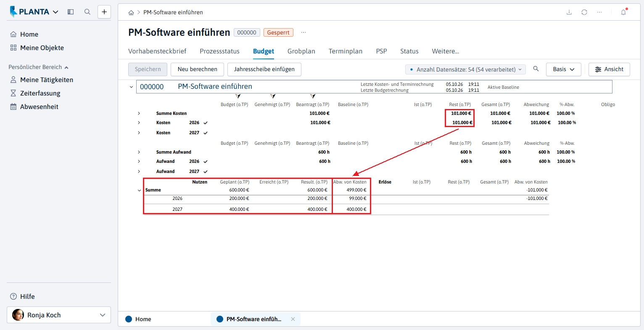Toggle the checkmark on Aufwand 2027
This screenshot has height=330, width=644.
pos(206,172)
